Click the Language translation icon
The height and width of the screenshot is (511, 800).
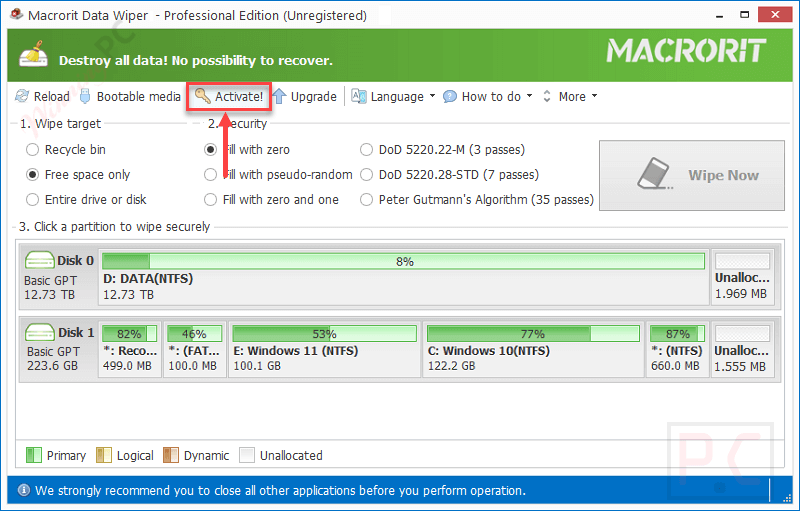[x=359, y=96]
